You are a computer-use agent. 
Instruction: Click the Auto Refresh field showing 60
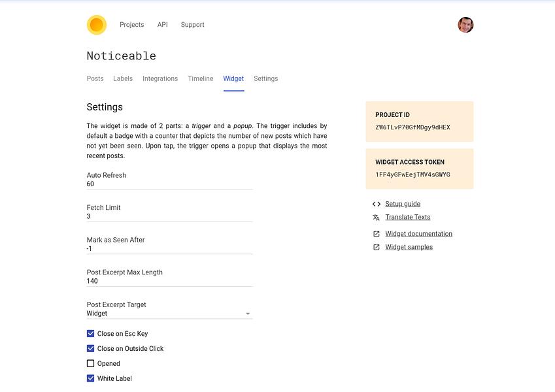coord(169,184)
